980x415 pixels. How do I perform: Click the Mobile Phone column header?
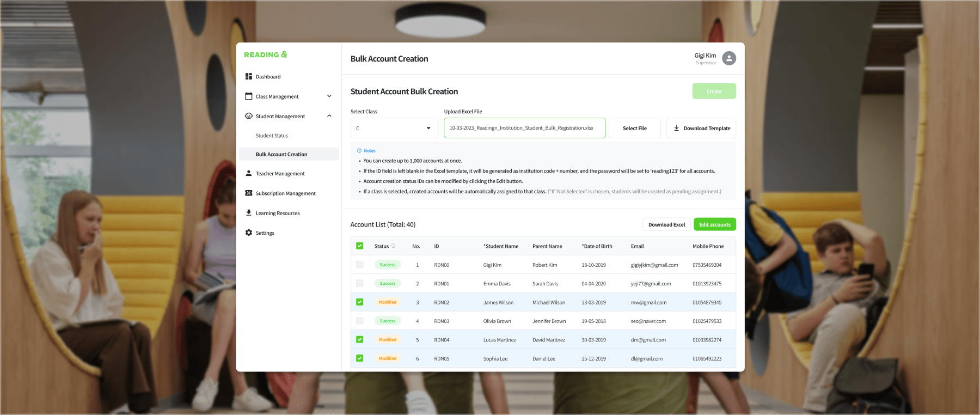[708, 246]
